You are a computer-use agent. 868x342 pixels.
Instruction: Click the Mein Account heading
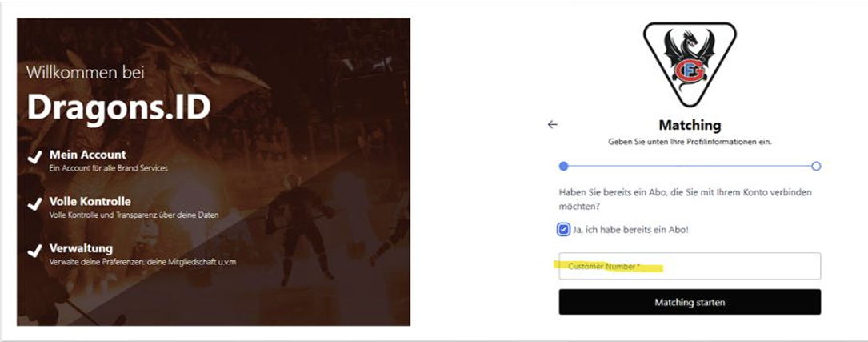tap(87, 155)
